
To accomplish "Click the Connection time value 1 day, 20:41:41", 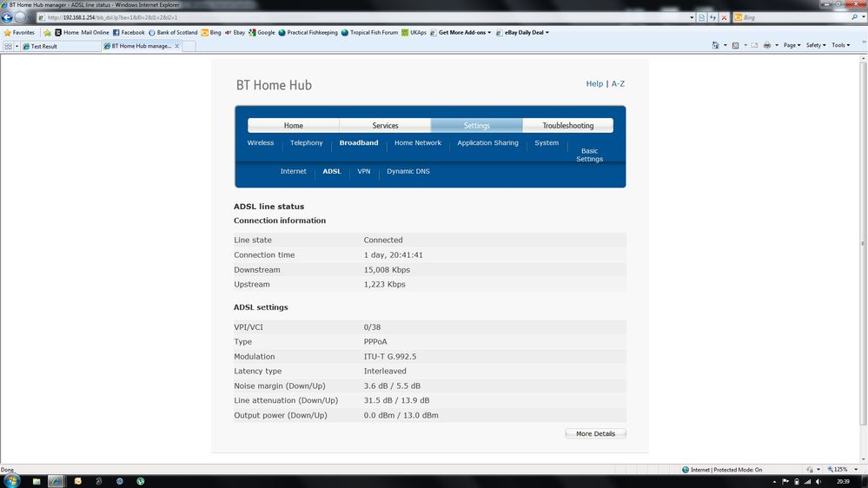I will (x=393, y=255).
